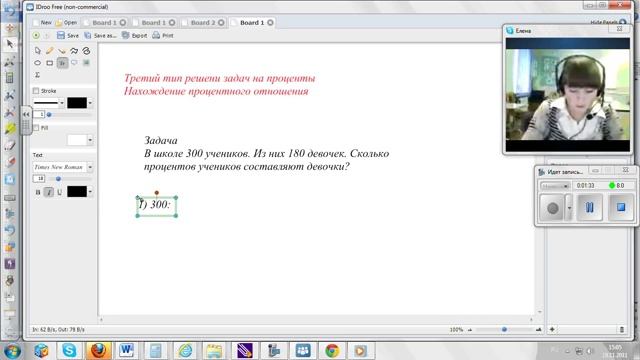Viewport: 640px width, 360px height.
Task: Click the cursor arrow in left sidebar
Action: pyautogui.click(x=10, y=44)
